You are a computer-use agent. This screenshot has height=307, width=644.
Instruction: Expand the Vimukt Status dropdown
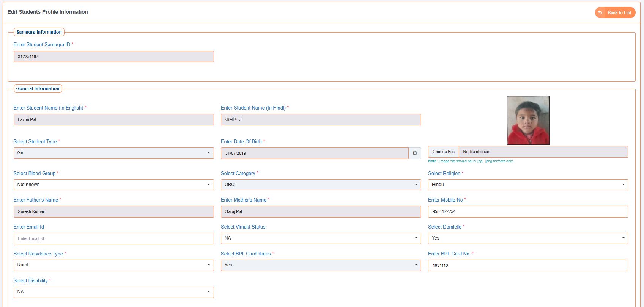(321, 238)
